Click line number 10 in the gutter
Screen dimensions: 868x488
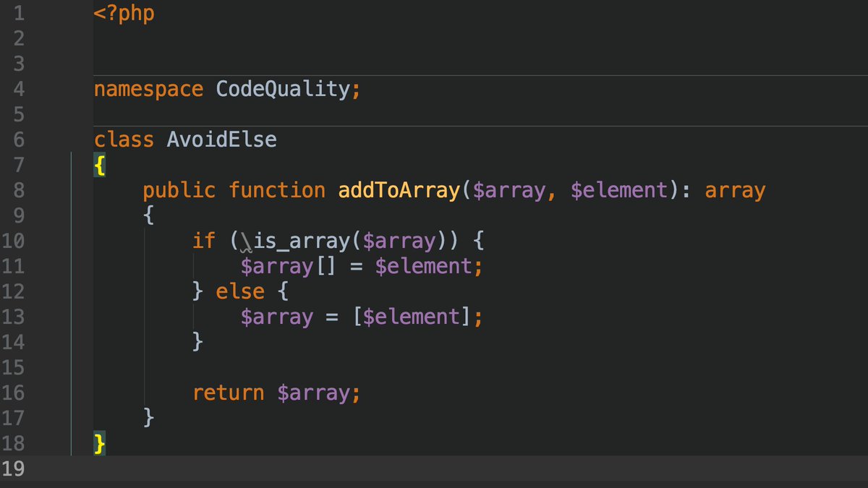(12, 241)
